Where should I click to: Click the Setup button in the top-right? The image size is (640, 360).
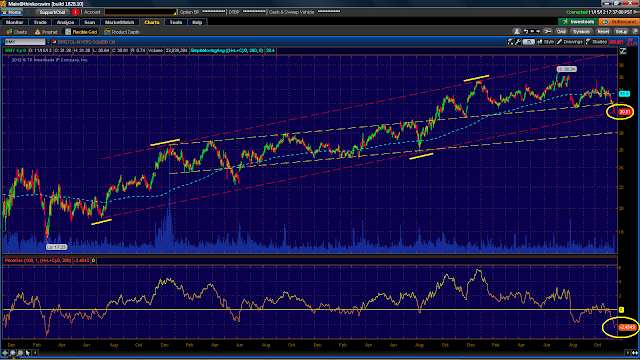click(621, 31)
